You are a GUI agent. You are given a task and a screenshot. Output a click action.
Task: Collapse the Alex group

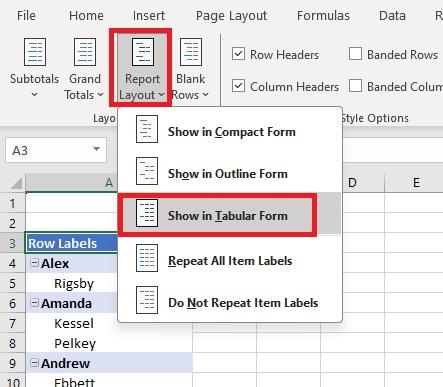(34, 263)
